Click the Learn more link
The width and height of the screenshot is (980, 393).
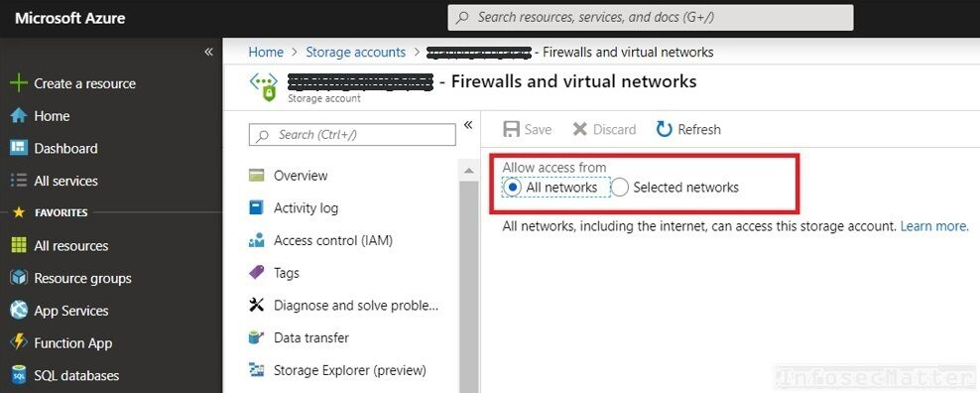934,226
